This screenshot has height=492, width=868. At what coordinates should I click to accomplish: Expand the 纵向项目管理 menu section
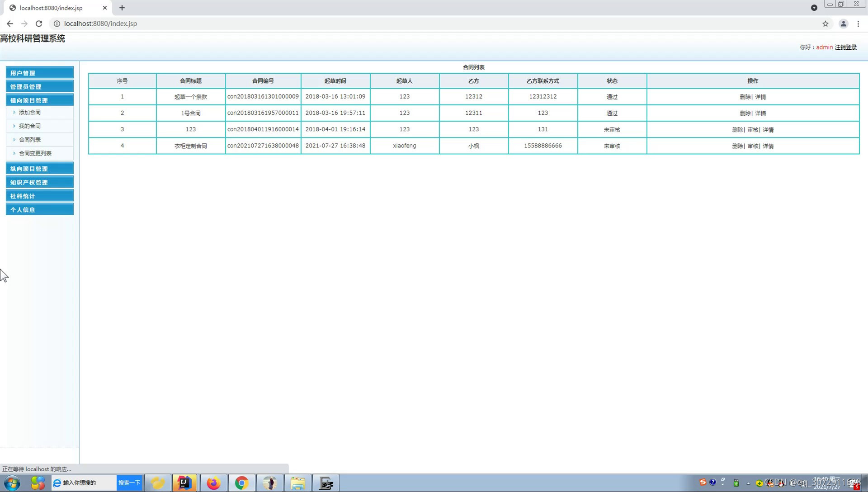coord(40,169)
